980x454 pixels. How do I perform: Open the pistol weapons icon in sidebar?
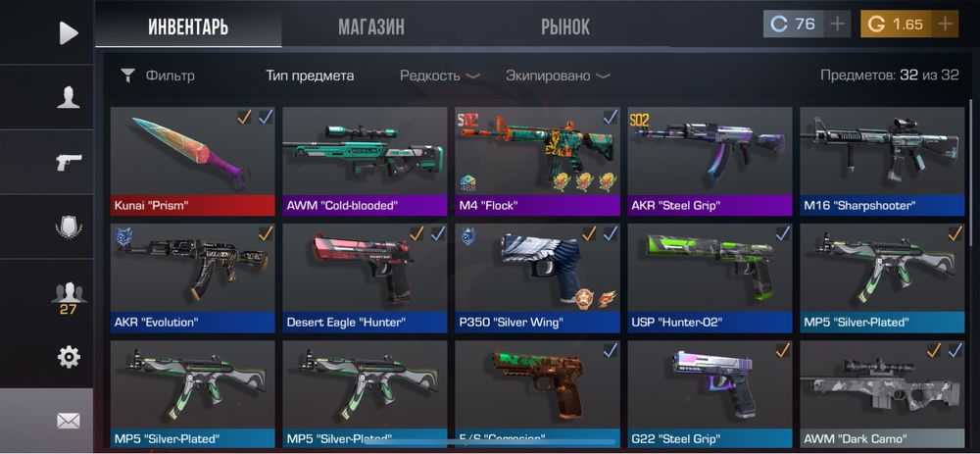[69, 162]
